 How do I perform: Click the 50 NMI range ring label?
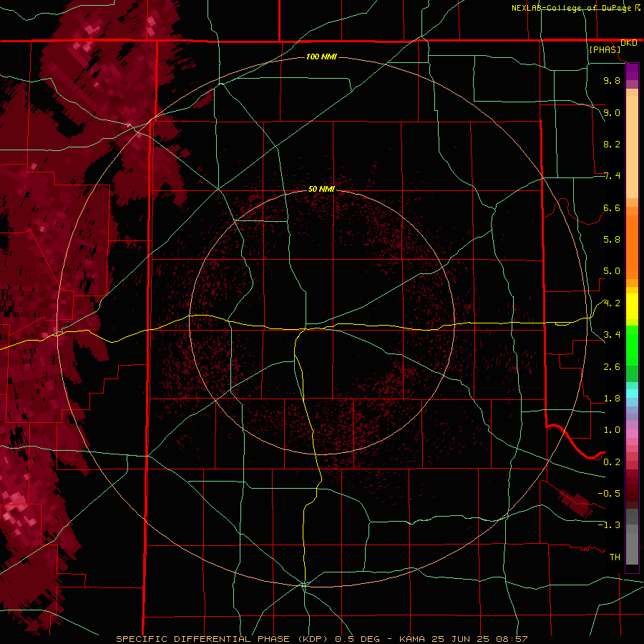pos(321,189)
